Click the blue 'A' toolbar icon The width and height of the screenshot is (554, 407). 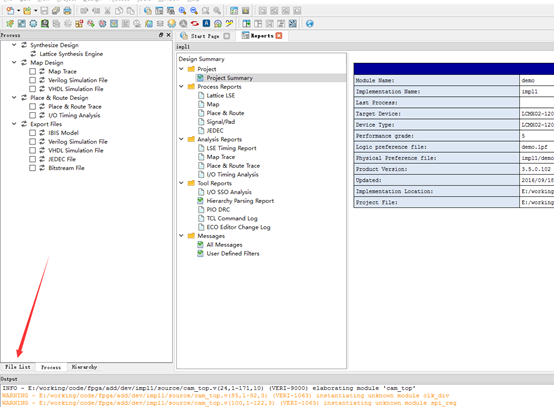pyautogui.click(x=206, y=24)
